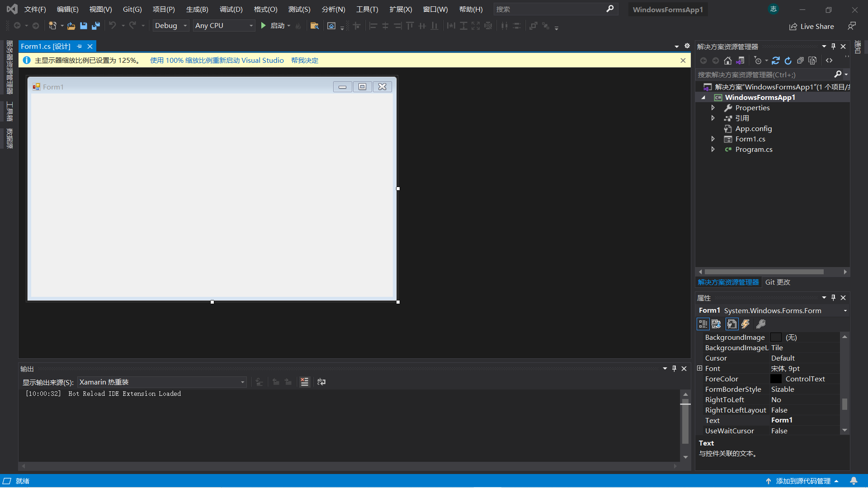Toggle word wrap in Output panel
This screenshot has width=868, height=488.
point(321,382)
